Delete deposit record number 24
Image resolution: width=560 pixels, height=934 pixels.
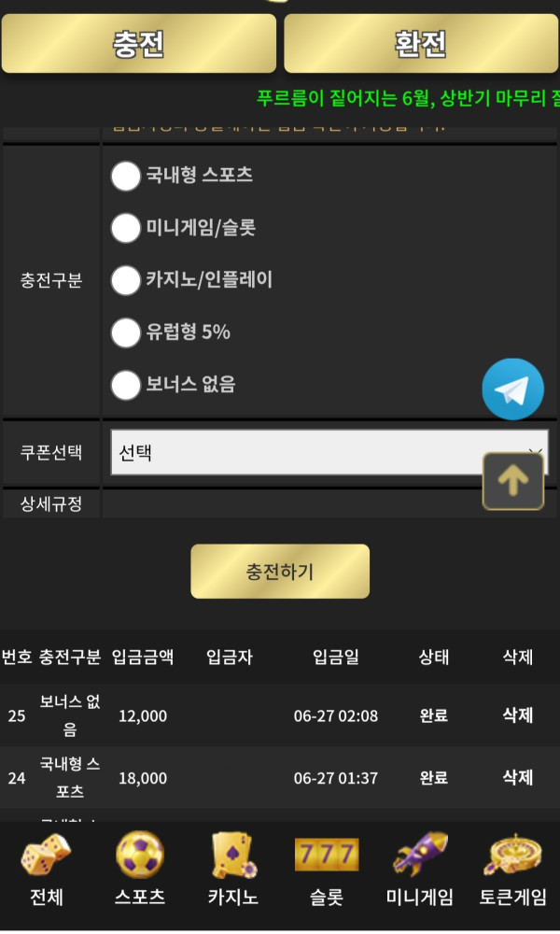click(518, 777)
